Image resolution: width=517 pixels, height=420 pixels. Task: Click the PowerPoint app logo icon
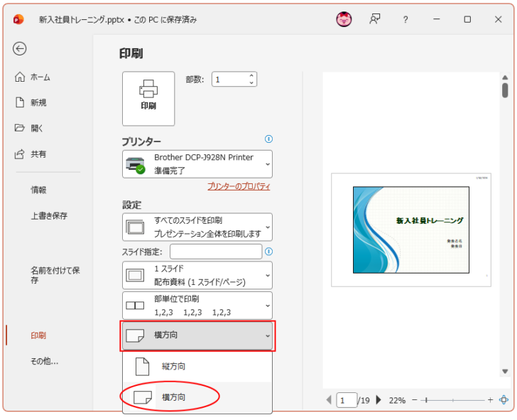point(18,19)
